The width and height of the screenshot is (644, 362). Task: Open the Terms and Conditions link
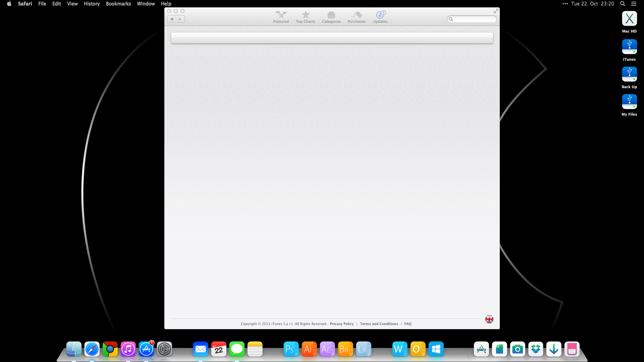(x=379, y=324)
